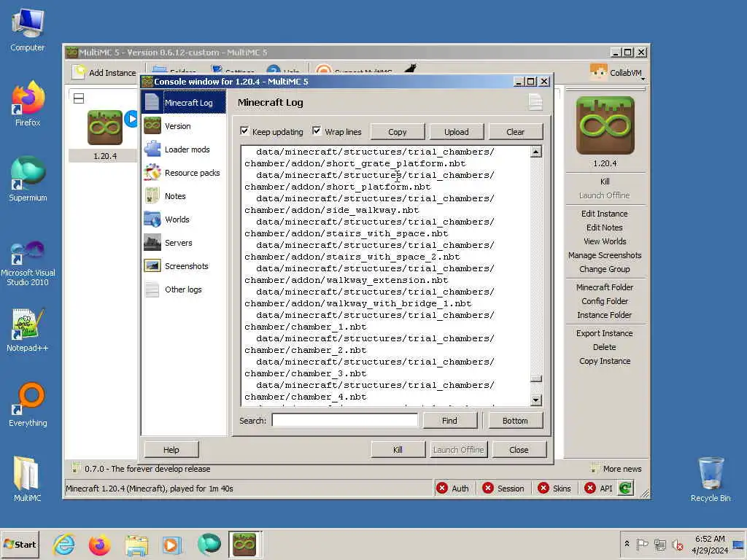This screenshot has width=747, height=560.
Task: Open the Supermium desktop shortcut
Action: coord(28,179)
